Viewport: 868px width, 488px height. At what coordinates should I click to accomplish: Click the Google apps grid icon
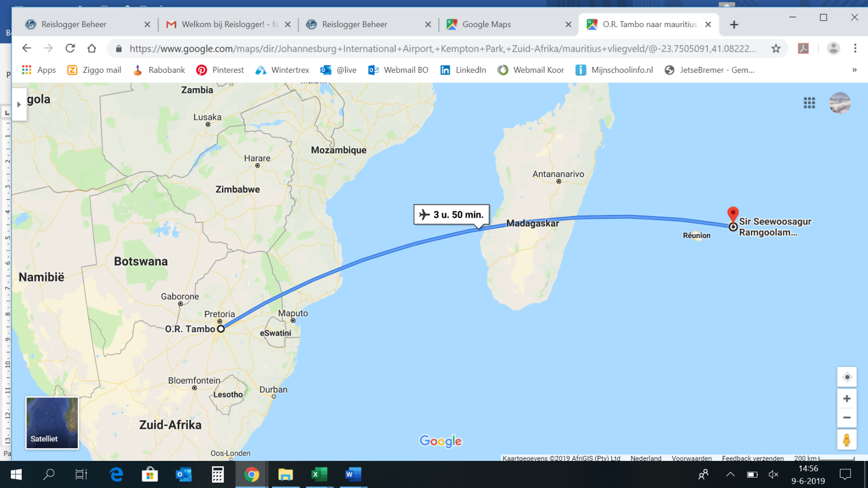coord(809,103)
